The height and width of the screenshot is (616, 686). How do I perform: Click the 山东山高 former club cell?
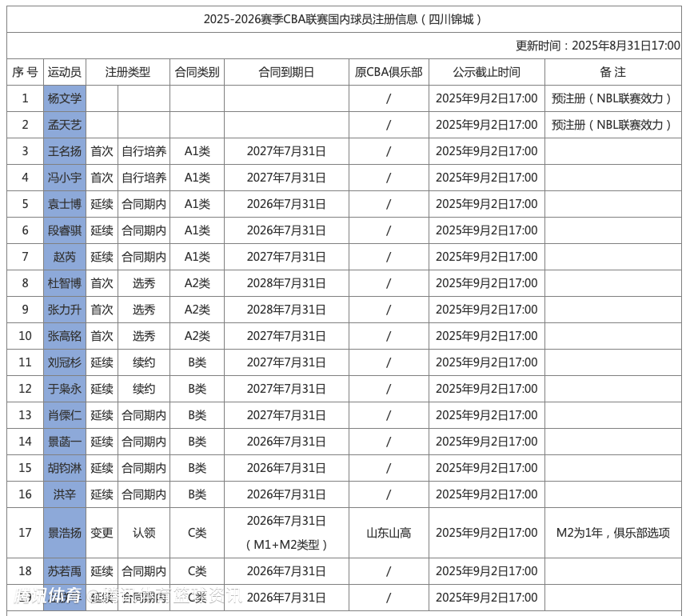coord(389,533)
